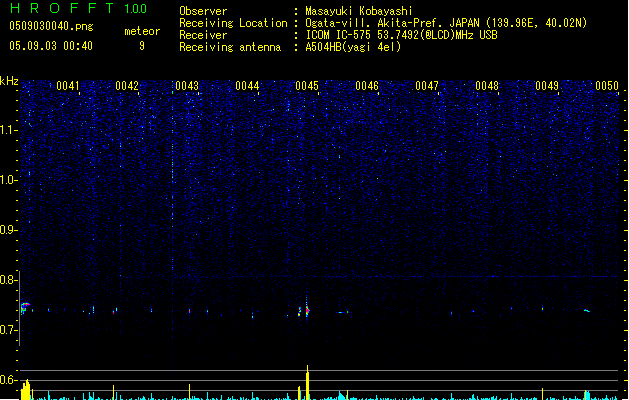Click the 0.9 kHz axis label

point(9,230)
